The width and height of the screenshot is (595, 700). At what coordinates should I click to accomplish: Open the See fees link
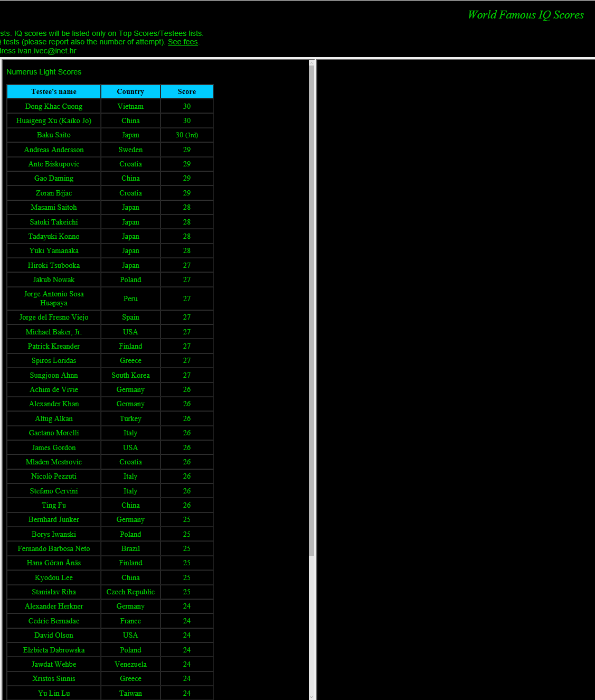(183, 42)
